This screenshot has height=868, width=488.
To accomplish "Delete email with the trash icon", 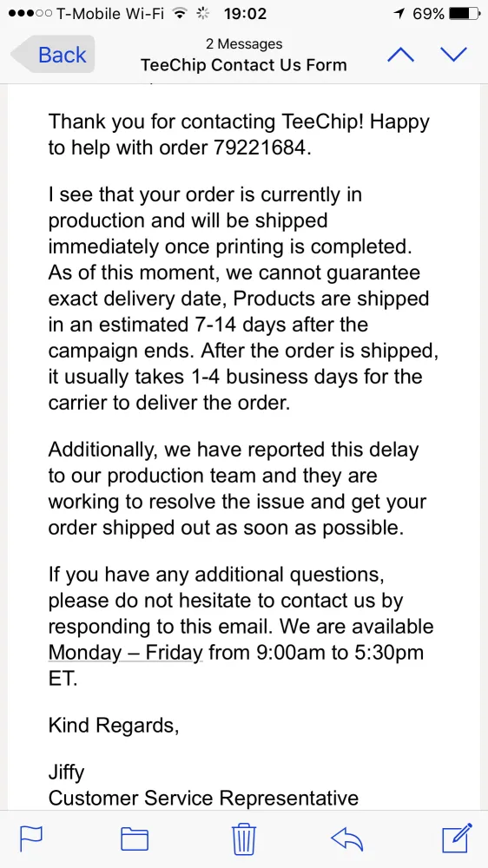I will 244,838.
